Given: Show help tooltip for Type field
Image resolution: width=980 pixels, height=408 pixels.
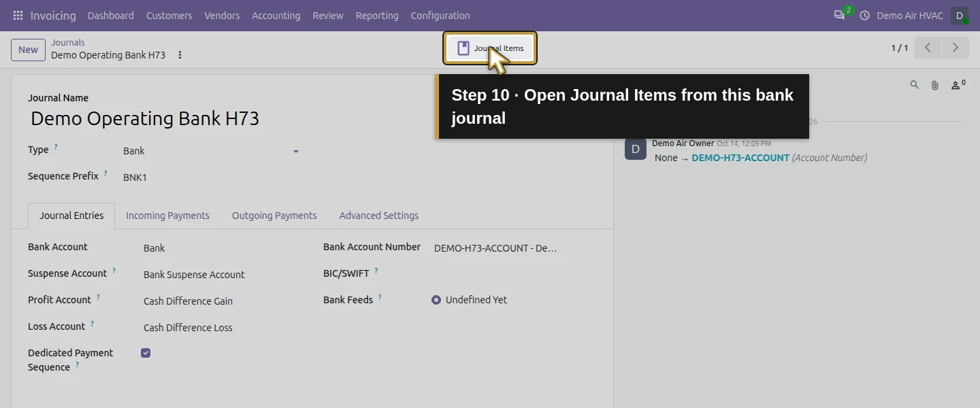Looking at the screenshot, I should (x=56, y=147).
